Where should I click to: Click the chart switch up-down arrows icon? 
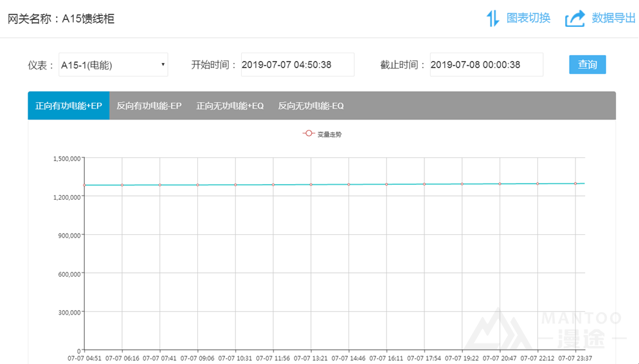point(492,19)
